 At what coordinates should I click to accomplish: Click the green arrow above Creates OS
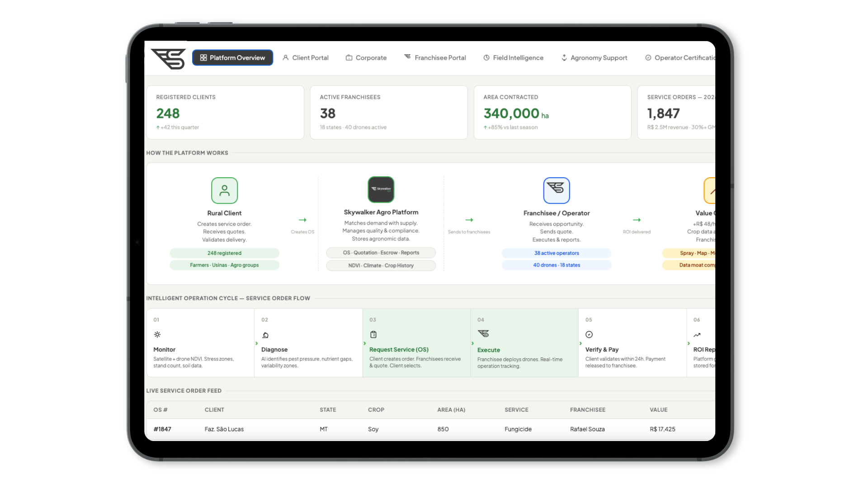click(302, 220)
